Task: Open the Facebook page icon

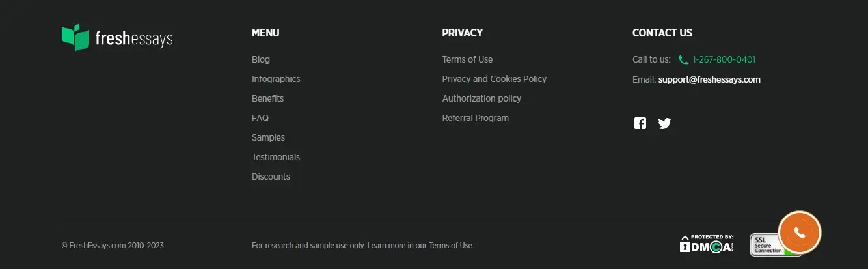Action: 640,123
